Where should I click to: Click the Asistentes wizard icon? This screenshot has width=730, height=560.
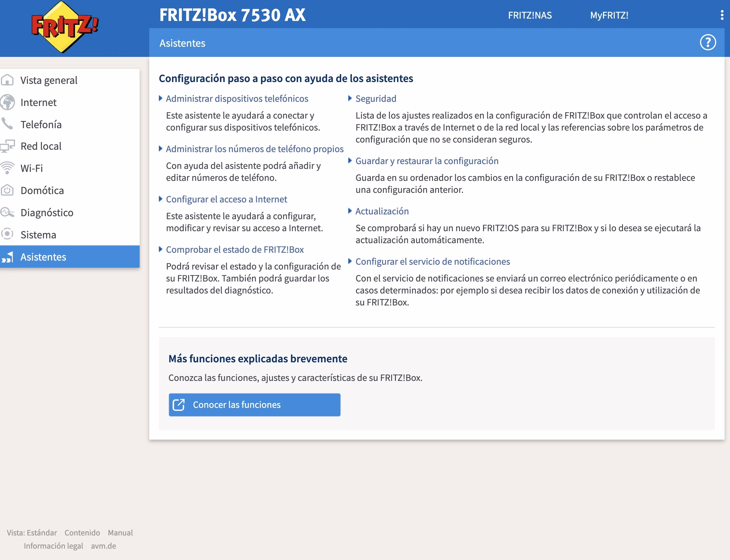coord(7,257)
